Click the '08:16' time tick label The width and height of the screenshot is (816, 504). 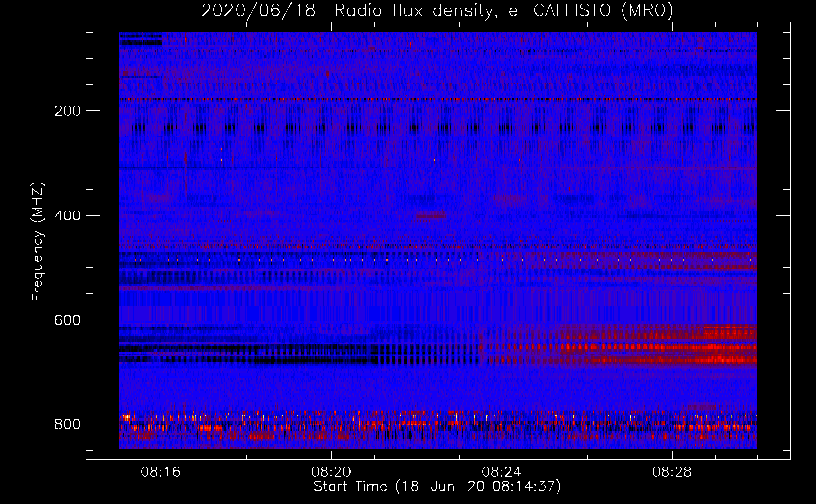(161, 472)
